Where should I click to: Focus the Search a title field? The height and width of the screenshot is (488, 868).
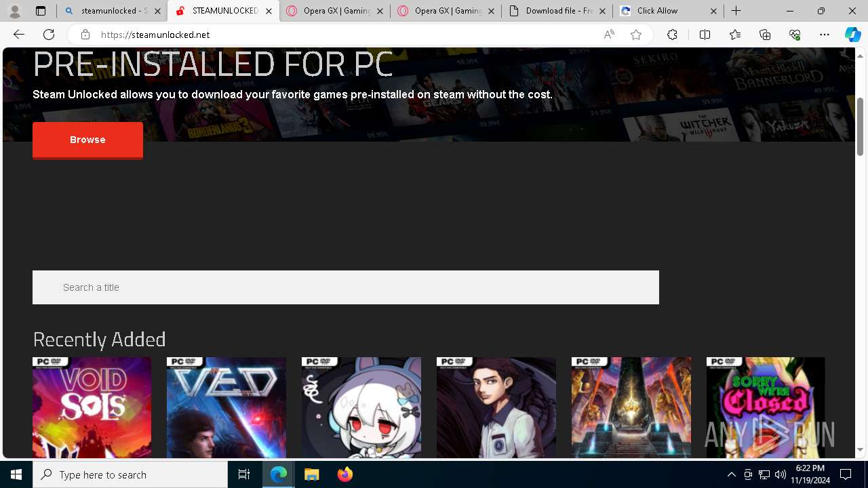tap(346, 287)
